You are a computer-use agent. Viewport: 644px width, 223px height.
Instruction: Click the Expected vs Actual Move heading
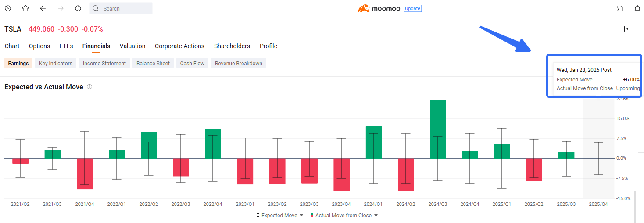[x=44, y=87]
